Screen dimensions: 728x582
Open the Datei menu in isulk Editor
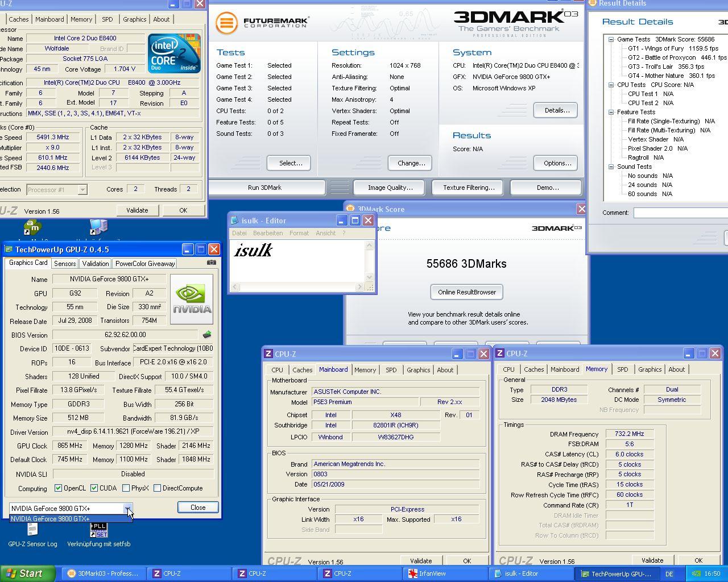tap(239, 233)
